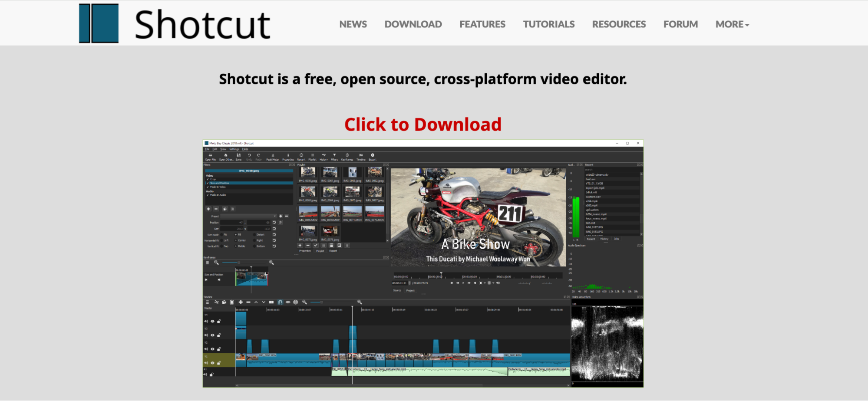Switch to the Export tab below the playlist
Image resolution: width=868 pixels, height=401 pixels.
point(333,251)
